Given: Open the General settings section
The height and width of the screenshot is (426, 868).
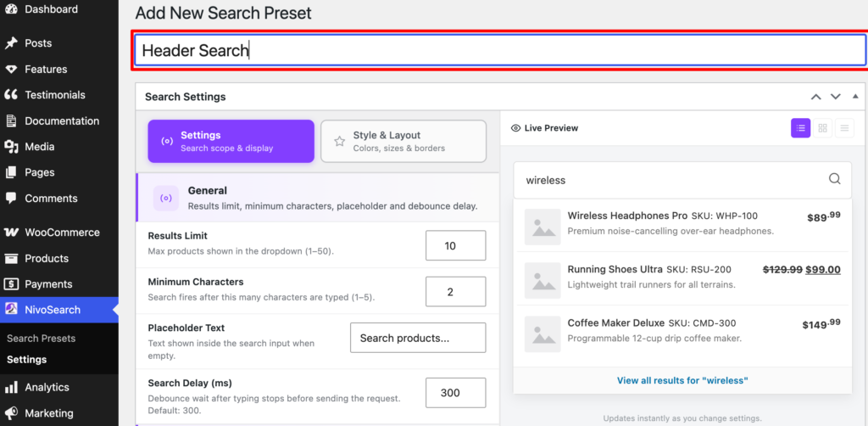Looking at the screenshot, I should [318, 198].
